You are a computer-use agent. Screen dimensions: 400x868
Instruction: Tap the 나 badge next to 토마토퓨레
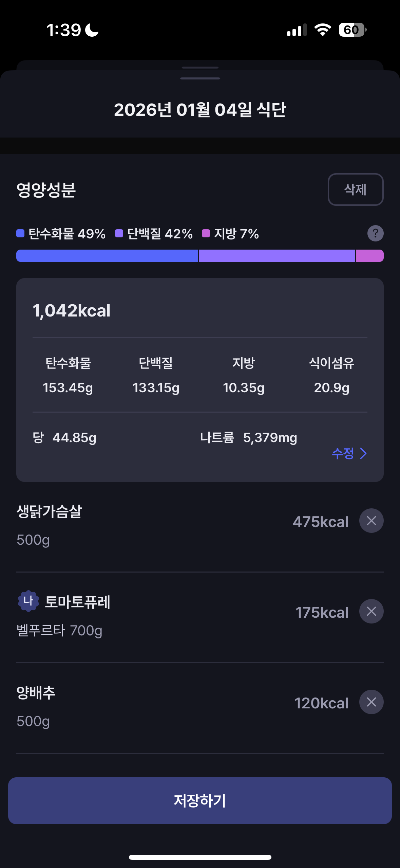(28, 601)
